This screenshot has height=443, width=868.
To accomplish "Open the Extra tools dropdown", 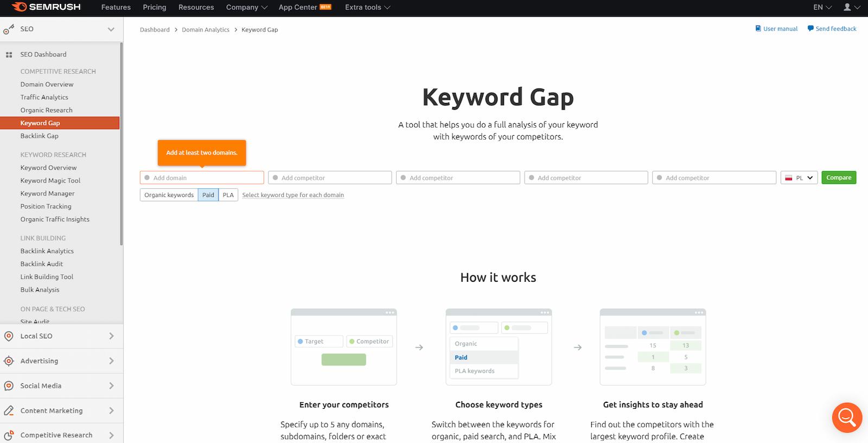I will pos(368,7).
